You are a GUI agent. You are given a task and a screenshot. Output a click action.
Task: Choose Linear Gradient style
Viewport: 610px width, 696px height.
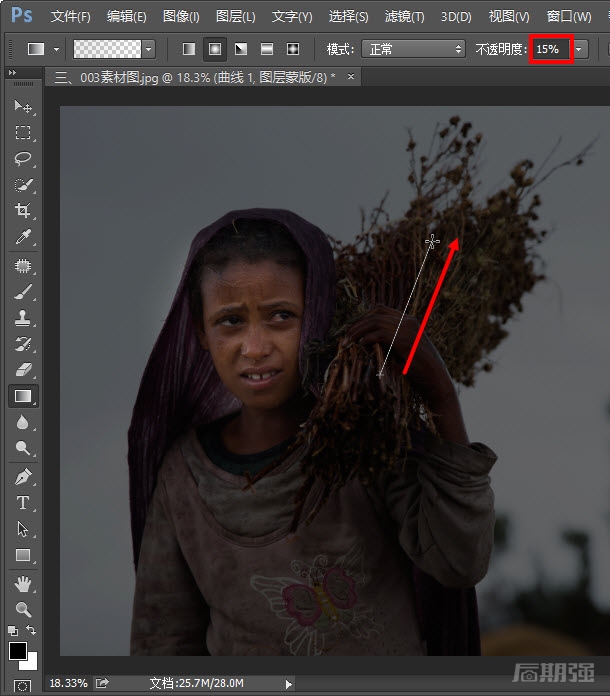click(x=189, y=49)
